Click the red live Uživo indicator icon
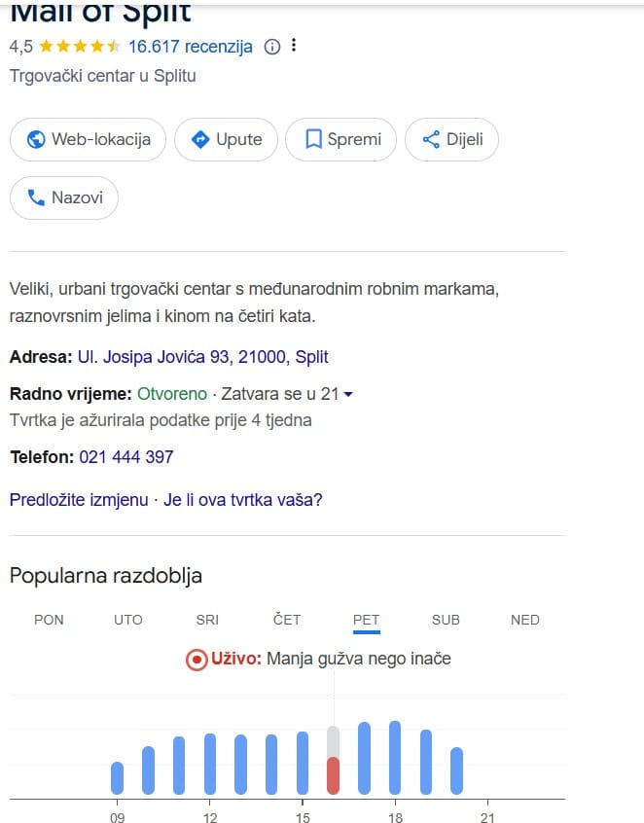 197,660
